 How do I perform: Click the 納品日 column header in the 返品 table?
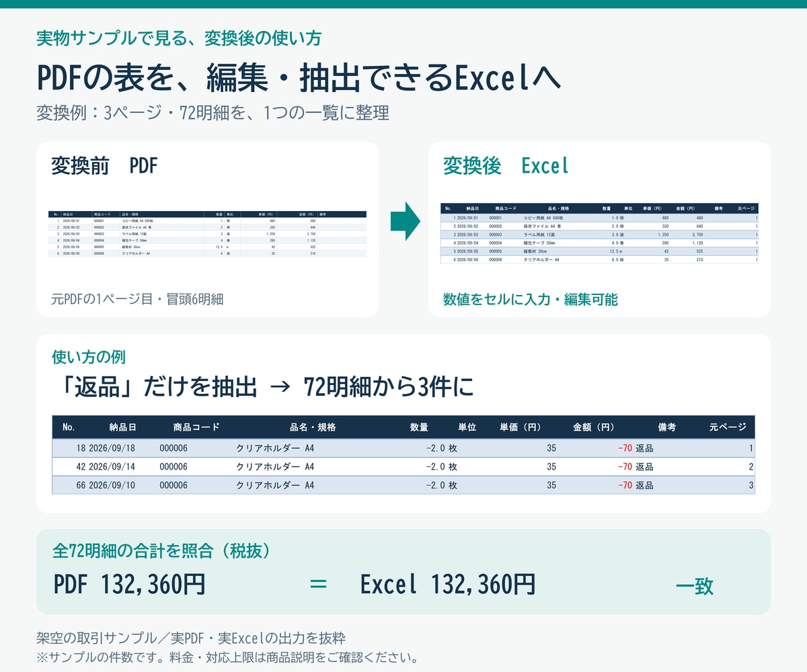pyautogui.click(x=123, y=427)
